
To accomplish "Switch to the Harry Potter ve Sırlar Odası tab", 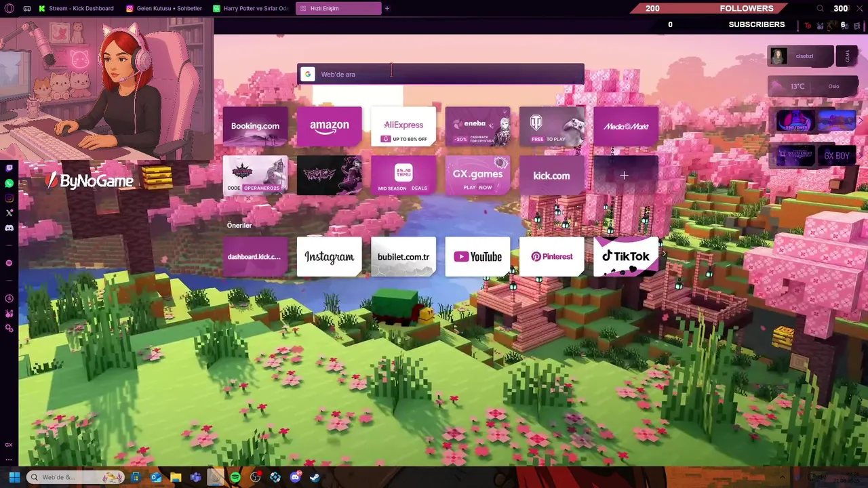I will click(x=250, y=8).
